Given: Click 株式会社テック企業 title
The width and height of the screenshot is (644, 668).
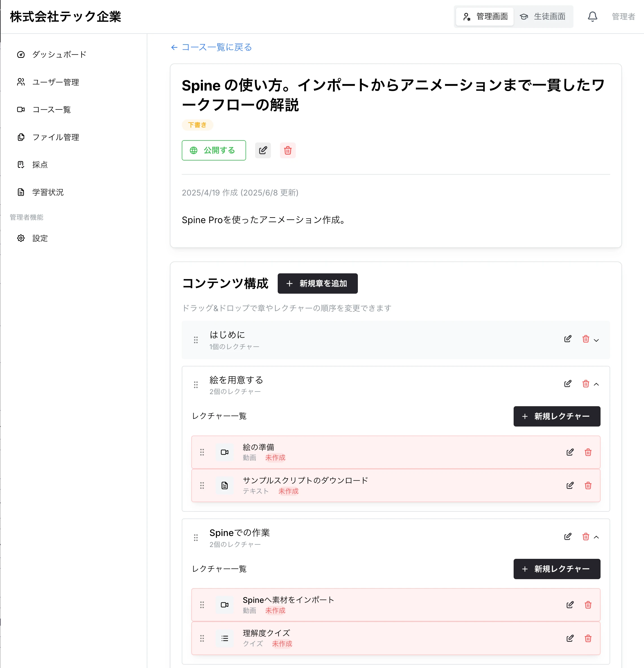Looking at the screenshot, I should 65,16.
